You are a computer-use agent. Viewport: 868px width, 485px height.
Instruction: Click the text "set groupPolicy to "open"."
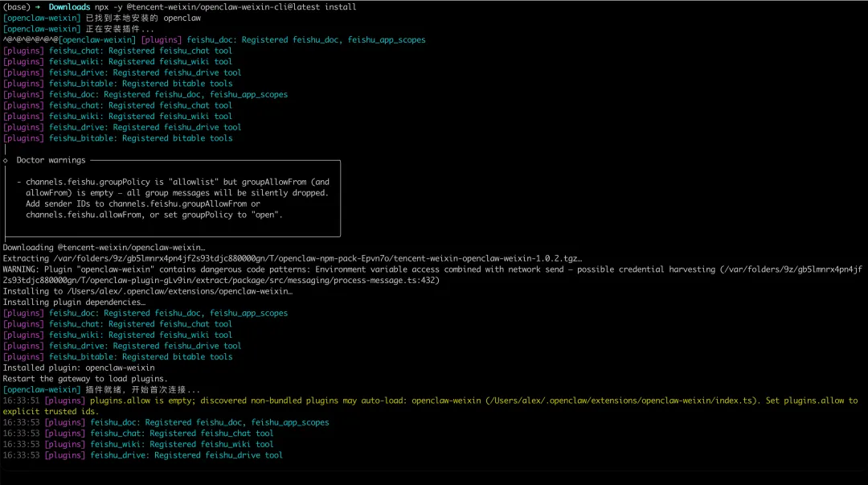(223, 215)
